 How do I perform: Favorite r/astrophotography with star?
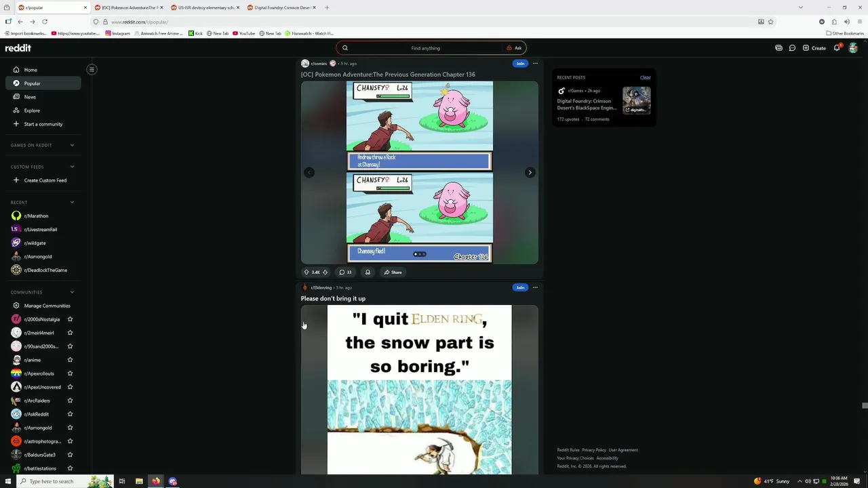click(70, 441)
